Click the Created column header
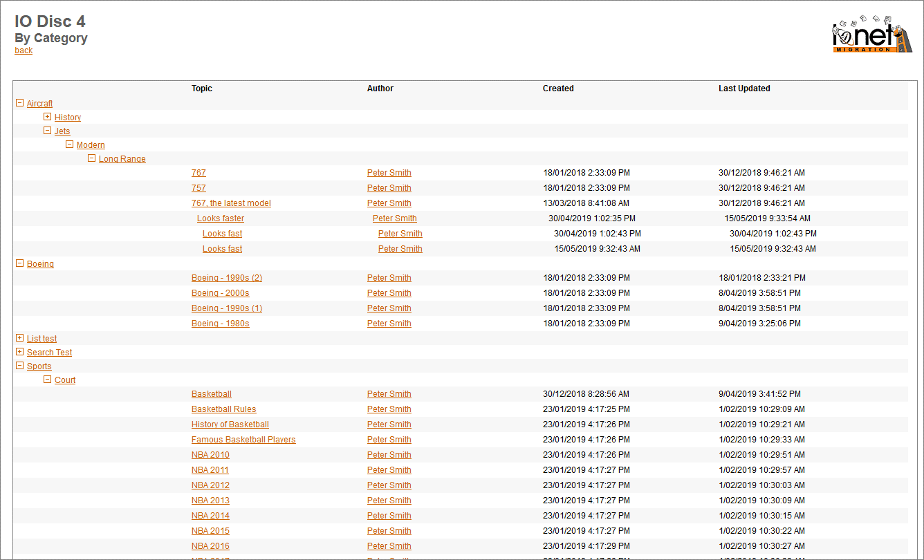This screenshot has height=560, width=924. click(558, 88)
